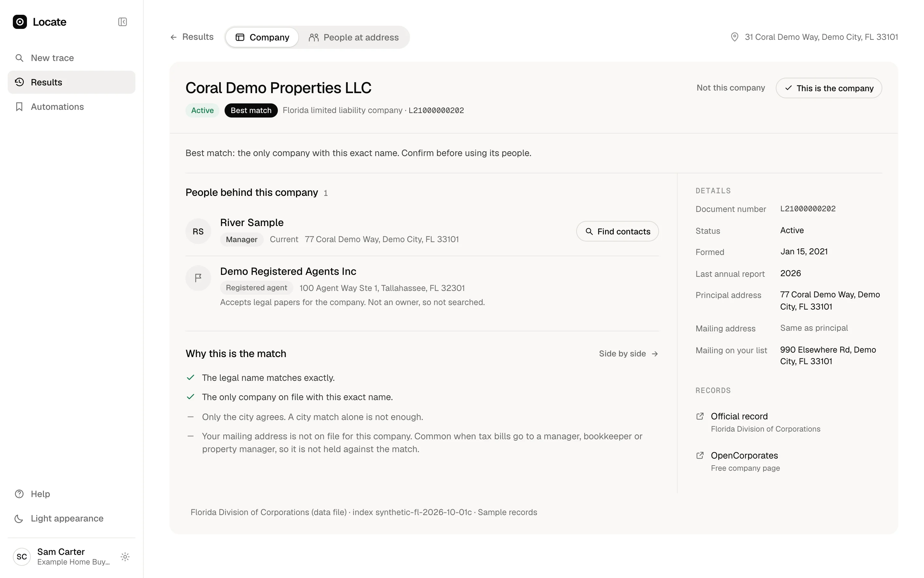Screen dimensions: 924x578
Task: Click the Manager role tag
Action: [242, 240]
